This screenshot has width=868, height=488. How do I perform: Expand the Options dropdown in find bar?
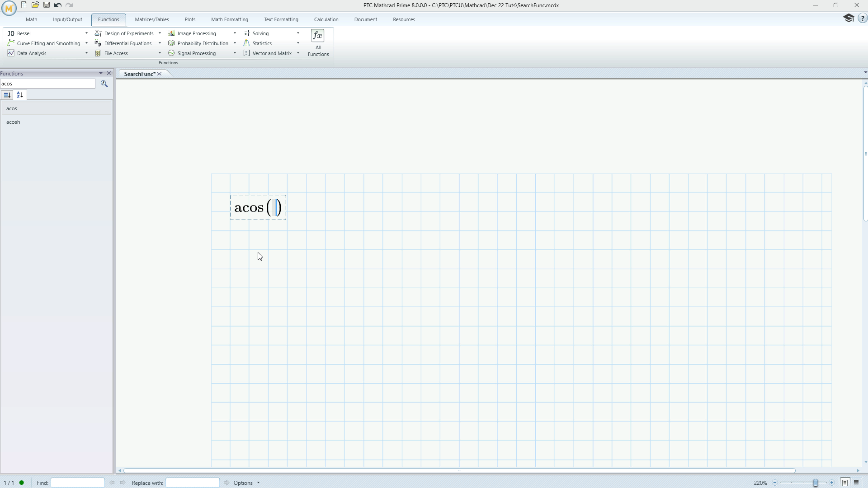pos(258,483)
